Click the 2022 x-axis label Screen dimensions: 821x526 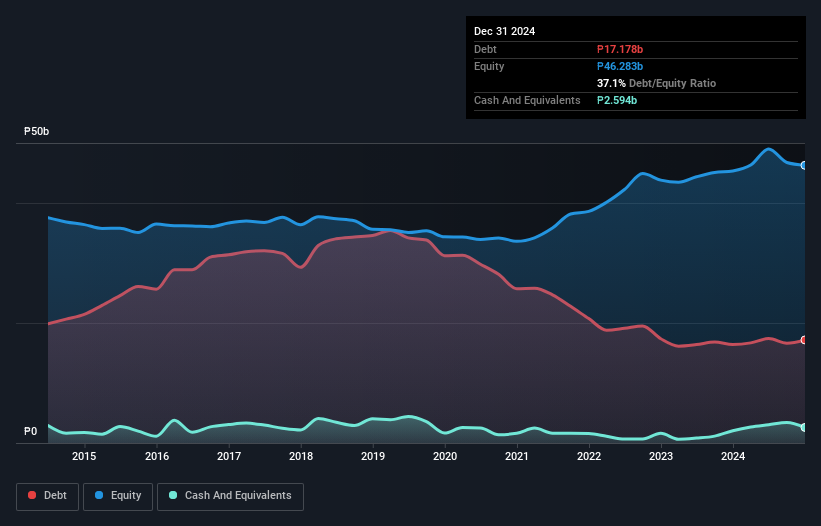pyautogui.click(x=589, y=456)
